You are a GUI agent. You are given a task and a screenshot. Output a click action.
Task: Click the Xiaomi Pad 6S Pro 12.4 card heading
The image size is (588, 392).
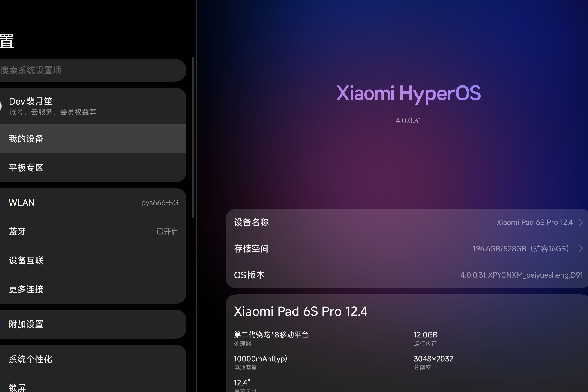(301, 311)
